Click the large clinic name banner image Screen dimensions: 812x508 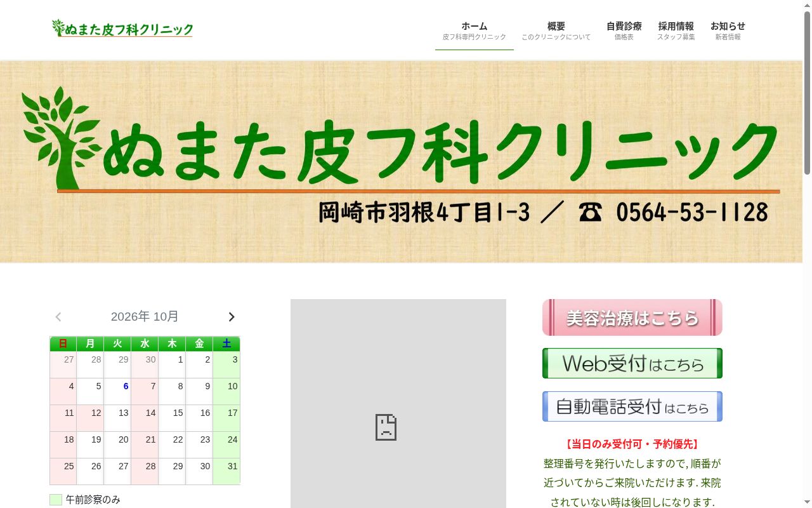click(401, 161)
